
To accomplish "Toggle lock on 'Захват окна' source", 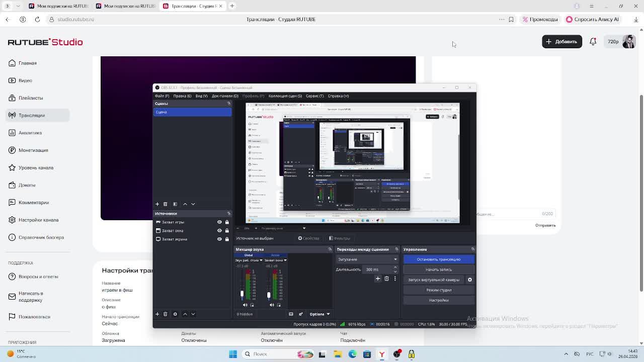I will pyautogui.click(x=227, y=231).
